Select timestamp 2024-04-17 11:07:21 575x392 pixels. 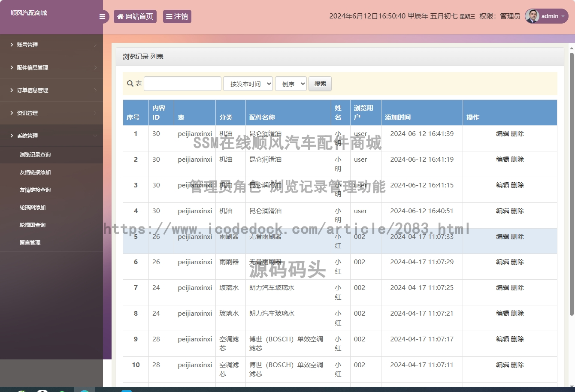tap(422, 314)
